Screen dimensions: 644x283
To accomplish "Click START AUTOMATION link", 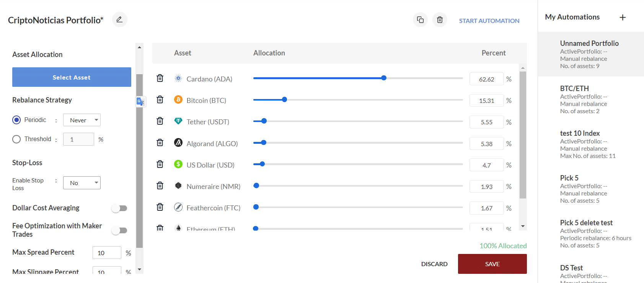I will 489,21.
